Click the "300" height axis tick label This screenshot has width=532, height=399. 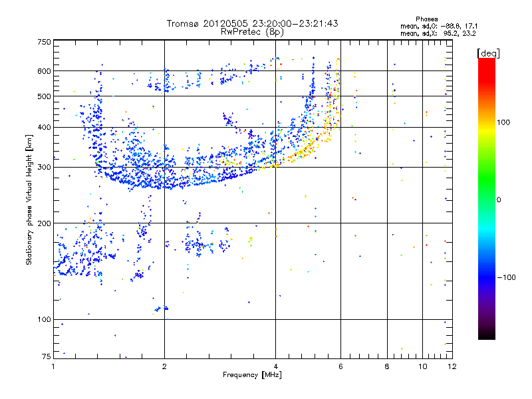pos(45,168)
